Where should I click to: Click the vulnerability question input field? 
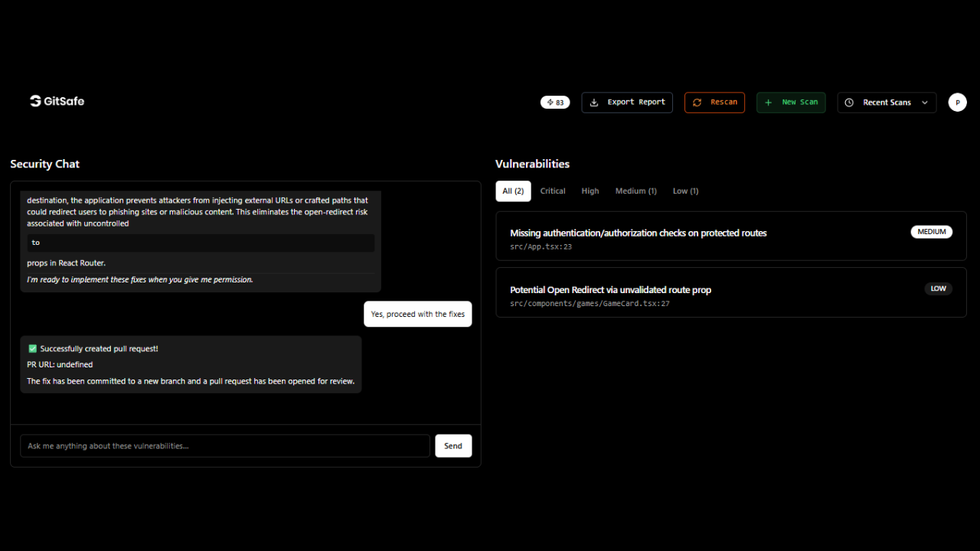224,445
